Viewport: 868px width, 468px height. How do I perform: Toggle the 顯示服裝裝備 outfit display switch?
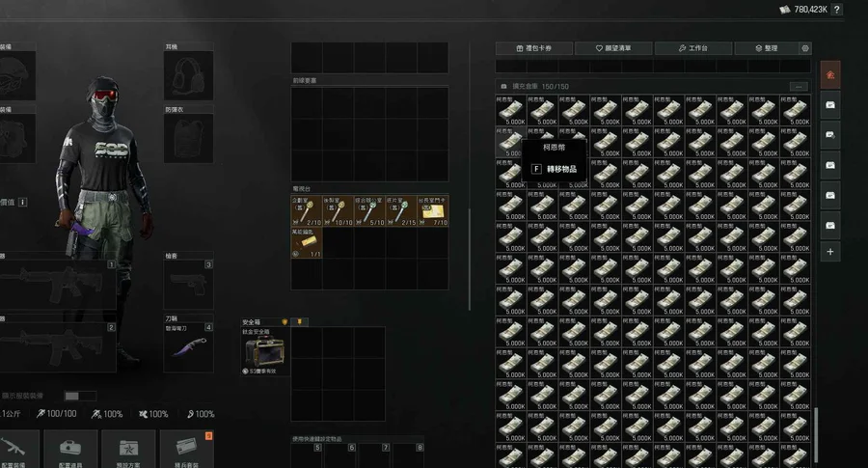click(80, 396)
